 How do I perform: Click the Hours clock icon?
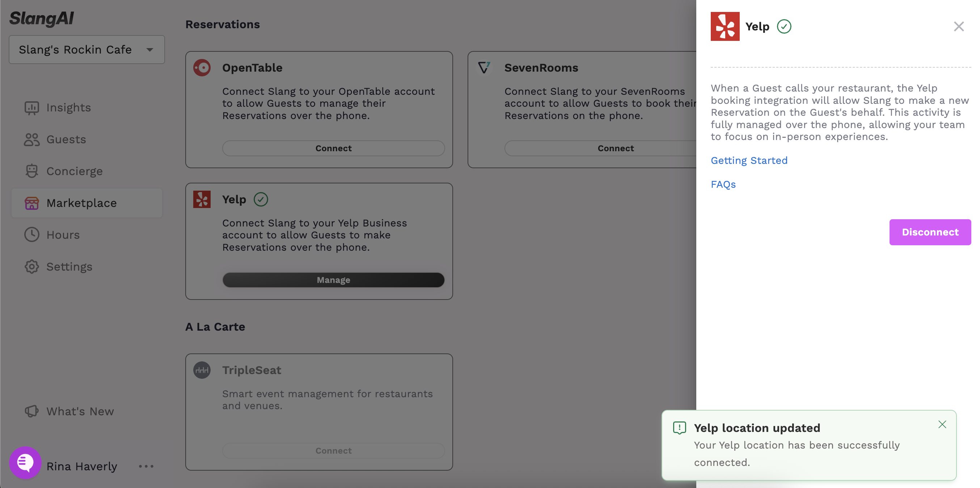coord(32,235)
